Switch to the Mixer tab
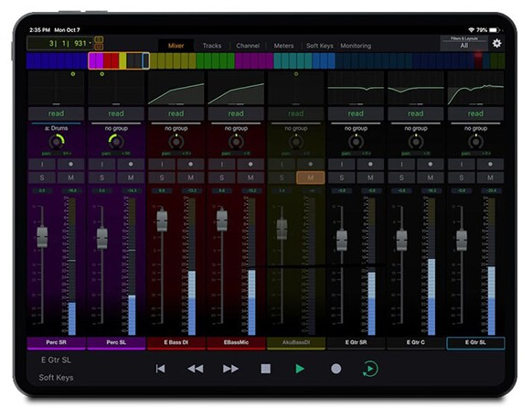 point(176,46)
